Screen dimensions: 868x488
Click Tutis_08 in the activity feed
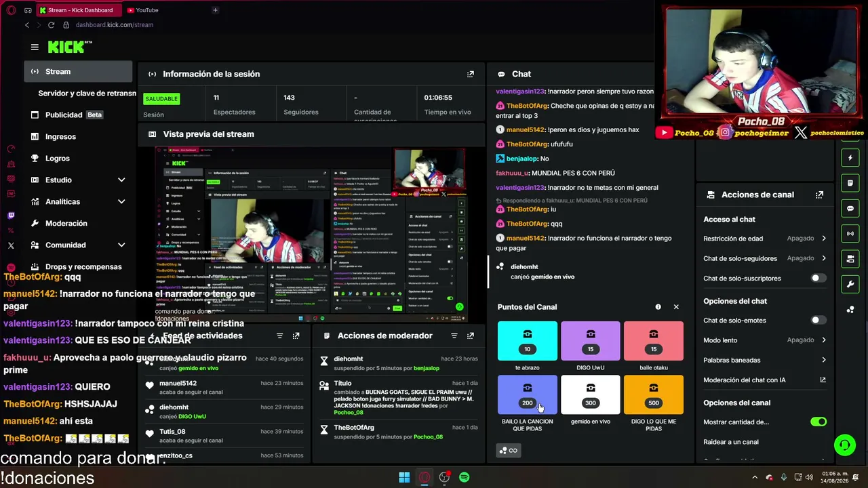[172, 431]
